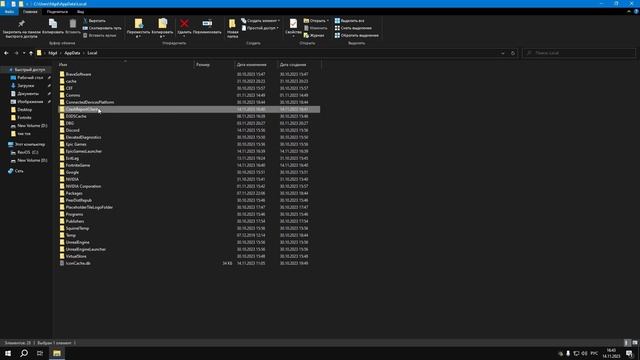The height and width of the screenshot is (360, 640).
Task: Click Select all (Выделить все)
Action: pyautogui.click(x=349, y=20)
